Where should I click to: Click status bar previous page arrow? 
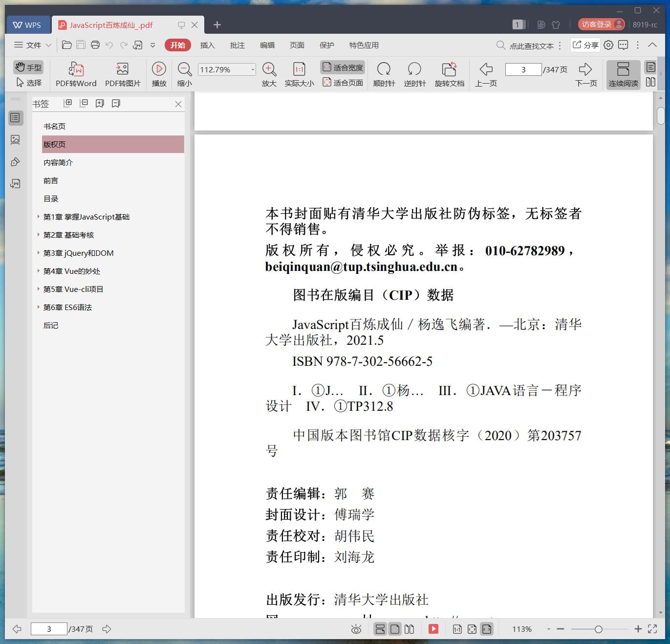tap(17, 629)
